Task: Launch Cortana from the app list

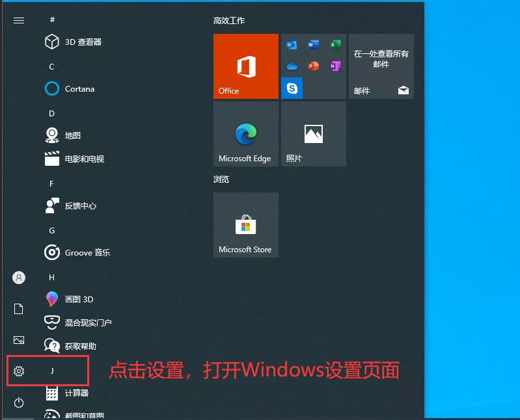Action: pos(70,89)
